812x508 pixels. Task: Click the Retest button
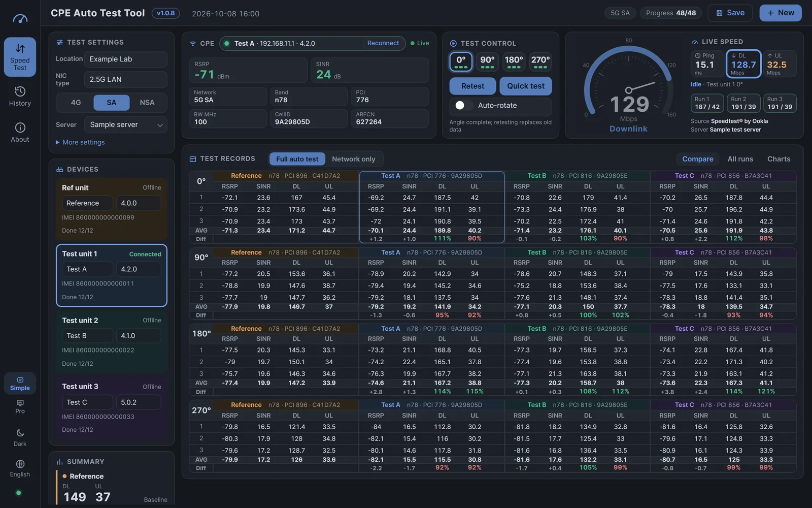click(x=472, y=86)
